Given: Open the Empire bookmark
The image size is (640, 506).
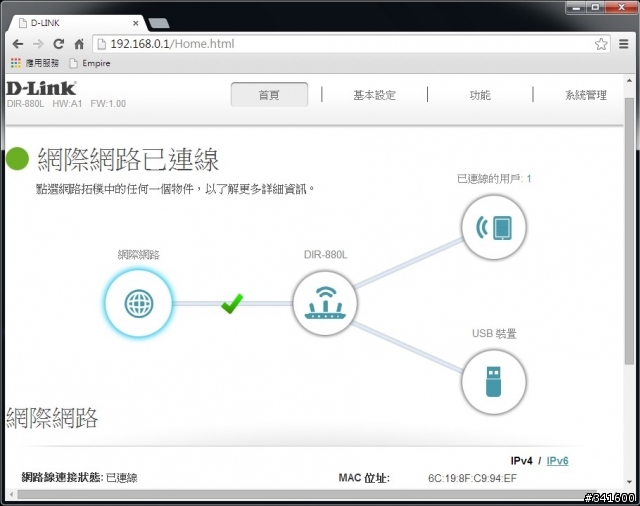Looking at the screenshot, I should 90,63.
